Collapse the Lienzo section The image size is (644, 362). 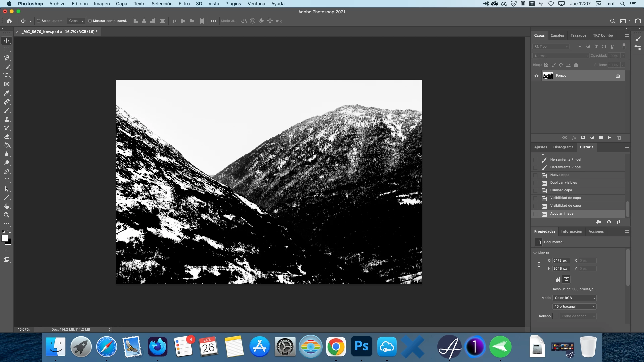pos(535,253)
